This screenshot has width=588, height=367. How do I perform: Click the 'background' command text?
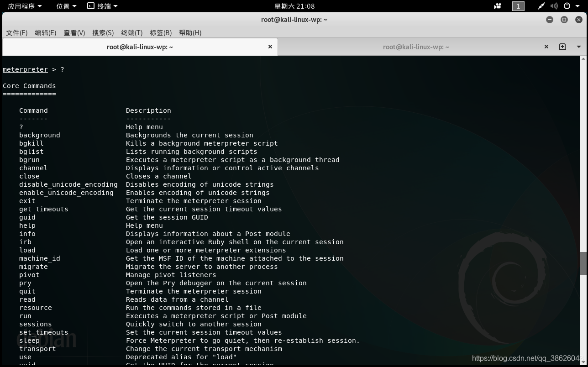[x=40, y=135]
